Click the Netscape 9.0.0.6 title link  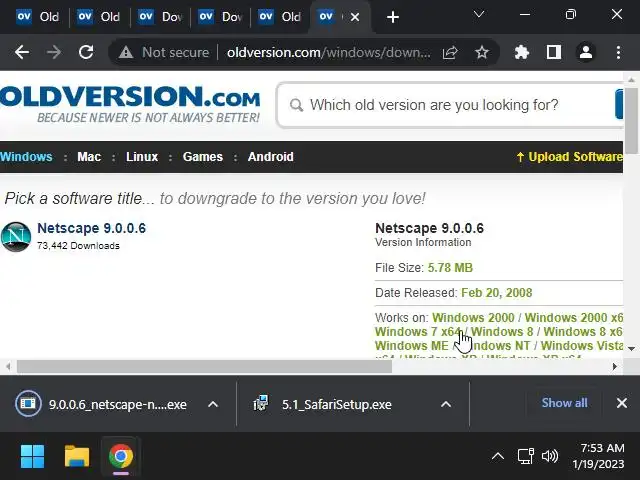91,228
